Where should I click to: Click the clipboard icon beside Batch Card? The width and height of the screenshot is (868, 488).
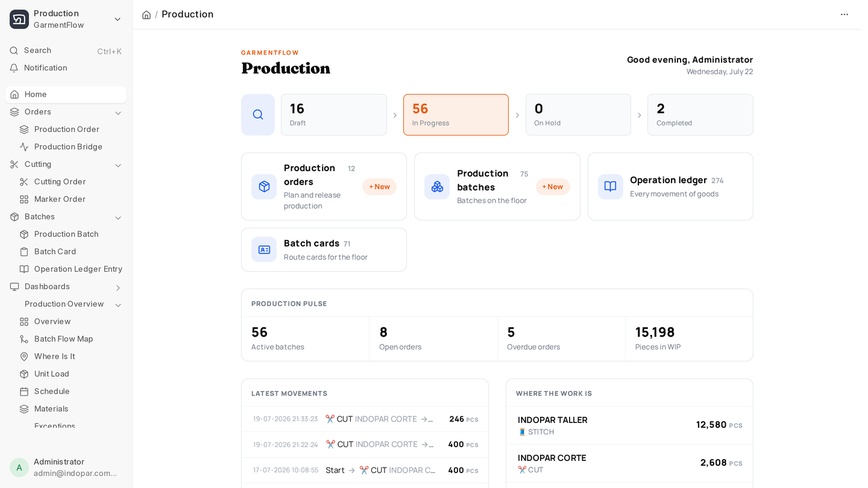(x=24, y=252)
